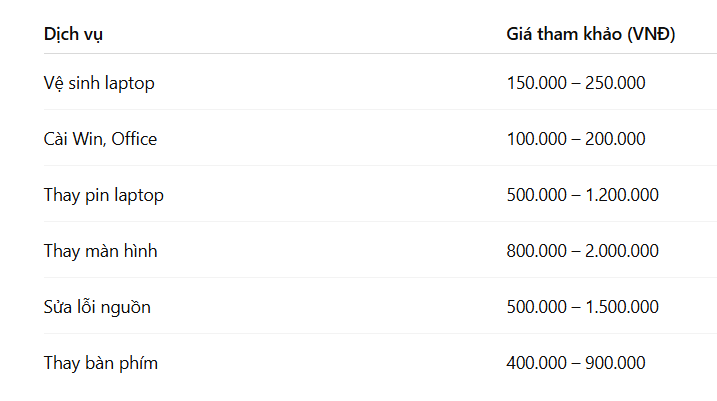Select the Cài Win, Office cell
Image resolution: width=717 pixels, height=401 pixels.
(100, 139)
